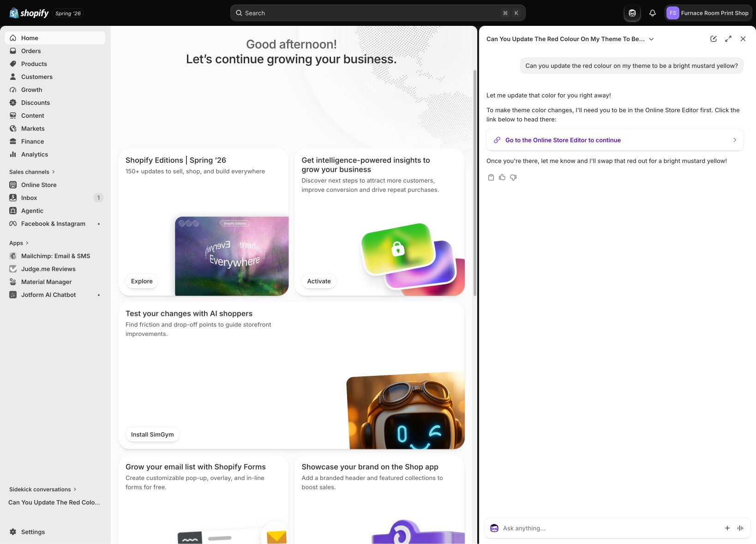Click the Judge.me Reviews app icon
Viewport: 756px width, 544px height.
13,269
